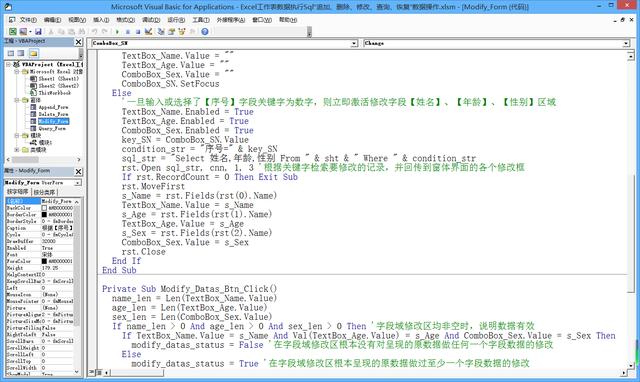Viewport: 640px width, 382px height.
Task: Click View Code icon in Project panel
Action: pos(11,53)
